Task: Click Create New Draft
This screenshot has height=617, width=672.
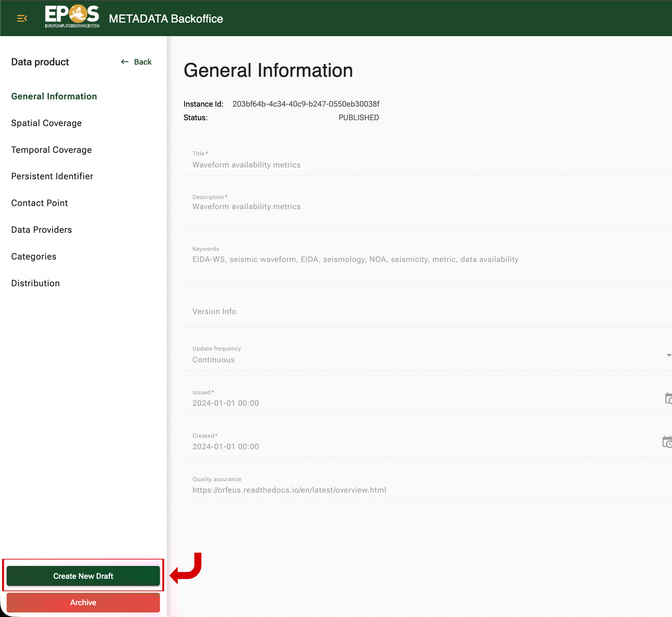Action: click(83, 576)
